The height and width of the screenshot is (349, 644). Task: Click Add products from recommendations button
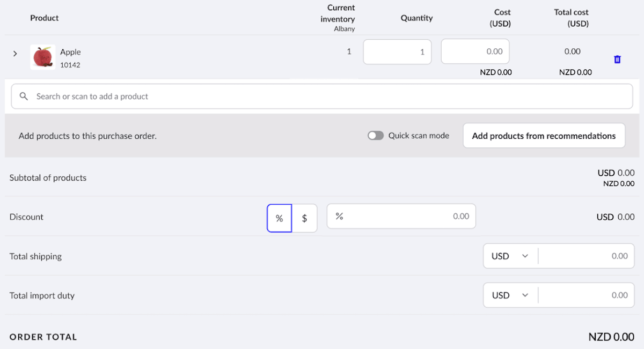[x=544, y=136]
